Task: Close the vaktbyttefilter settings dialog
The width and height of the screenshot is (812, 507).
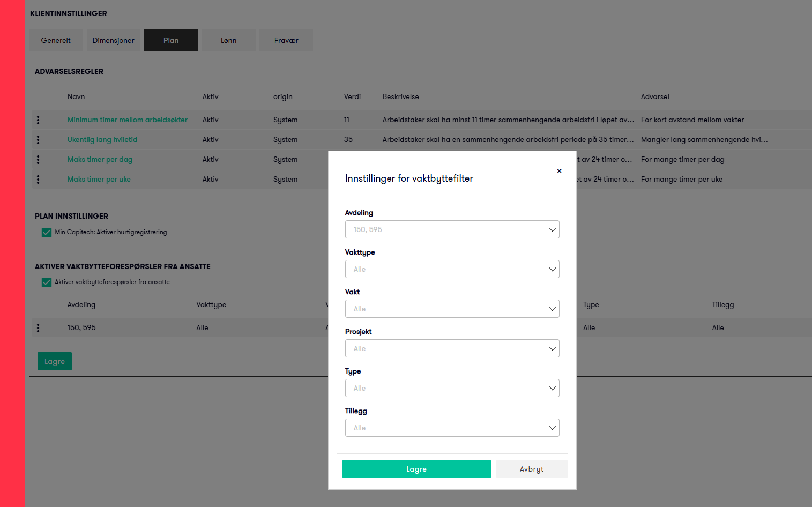Action: click(559, 171)
